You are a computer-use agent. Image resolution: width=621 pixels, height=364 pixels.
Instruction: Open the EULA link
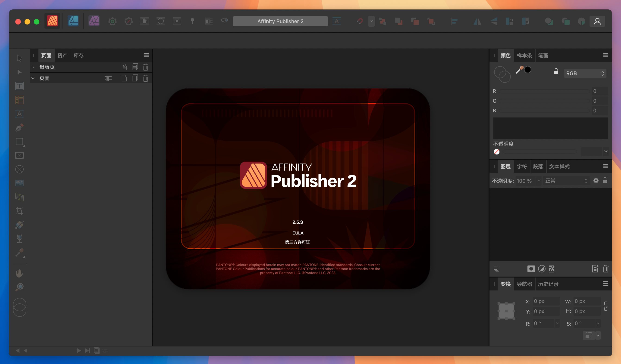[298, 233]
